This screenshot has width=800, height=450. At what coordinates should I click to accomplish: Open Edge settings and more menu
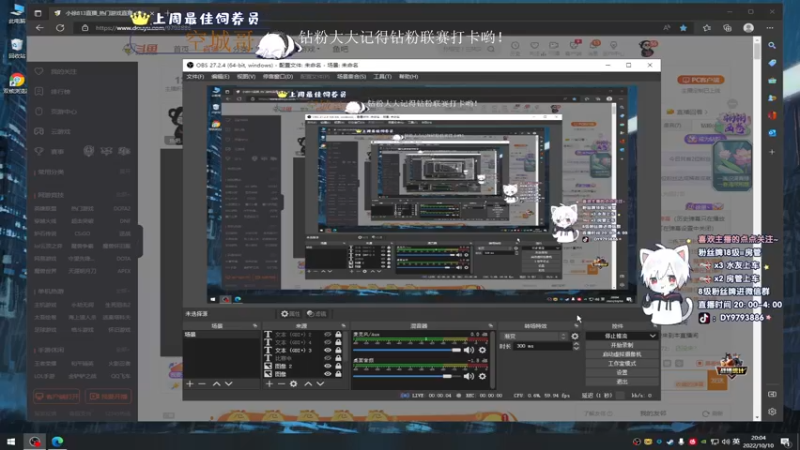770,28
